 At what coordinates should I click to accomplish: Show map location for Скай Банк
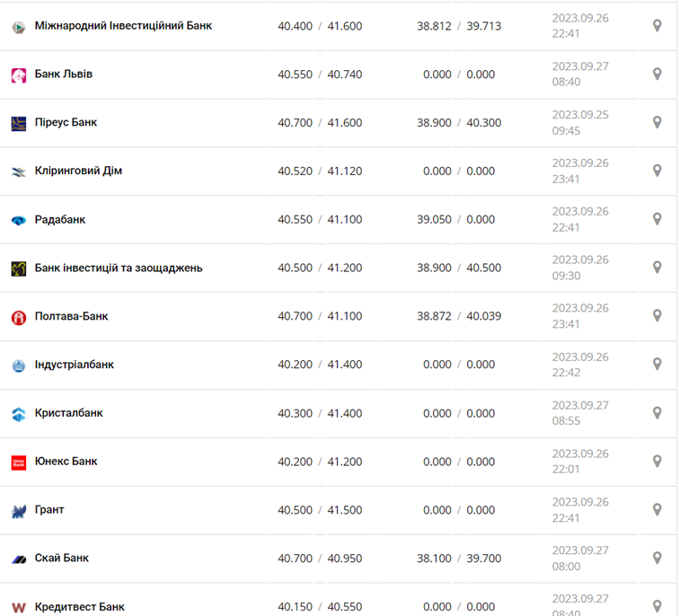coord(657,559)
